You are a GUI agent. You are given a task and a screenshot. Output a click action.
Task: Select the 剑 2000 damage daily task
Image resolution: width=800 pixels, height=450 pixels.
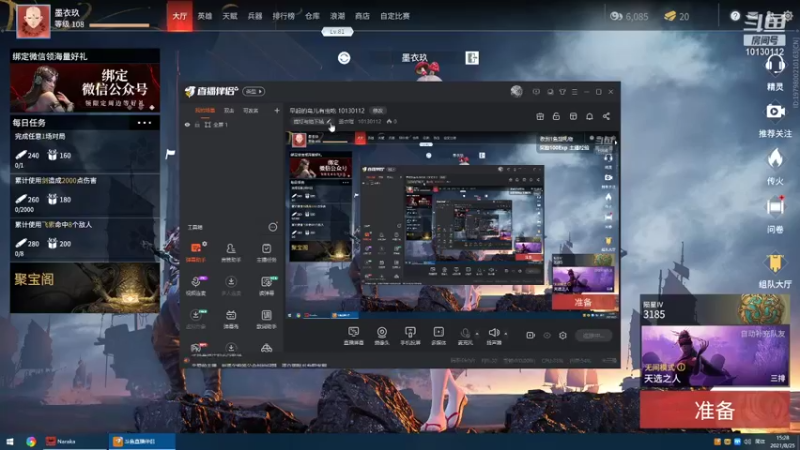tap(85, 195)
